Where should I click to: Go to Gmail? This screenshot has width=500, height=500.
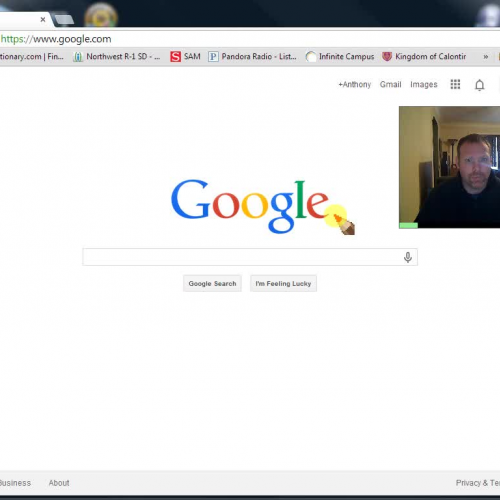[x=390, y=85]
